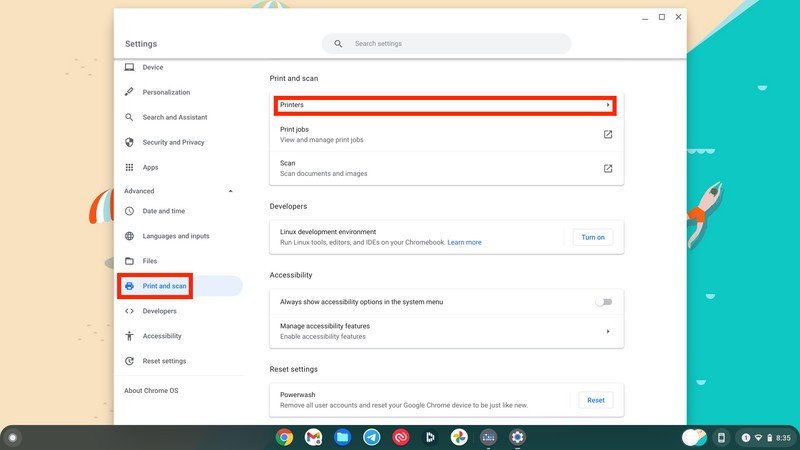
Task: Follow the Learn more link
Action: [x=464, y=242]
